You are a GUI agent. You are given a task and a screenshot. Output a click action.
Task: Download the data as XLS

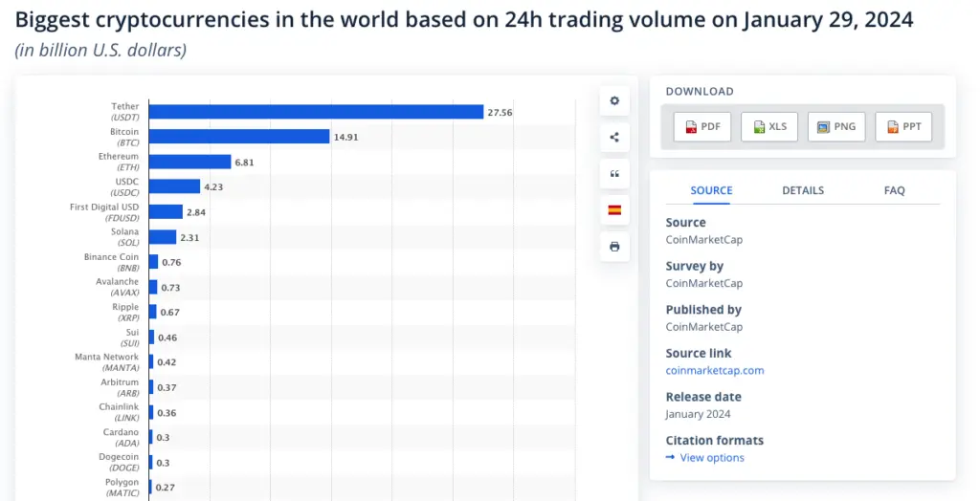click(769, 126)
